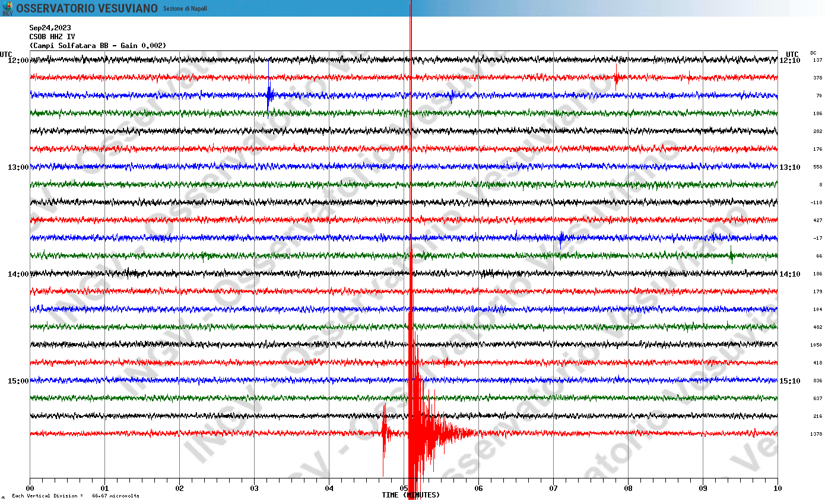
Task: Click minute tick label 04
Action: tap(329, 489)
